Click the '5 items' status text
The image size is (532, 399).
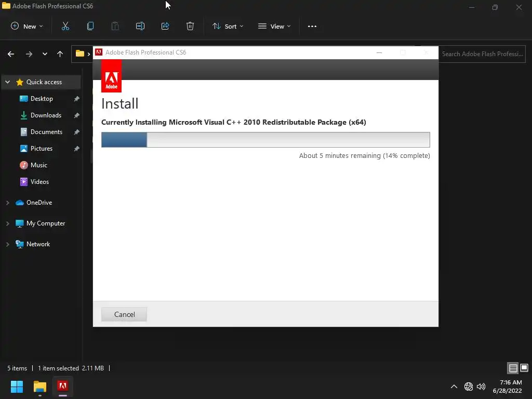(x=17, y=368)
